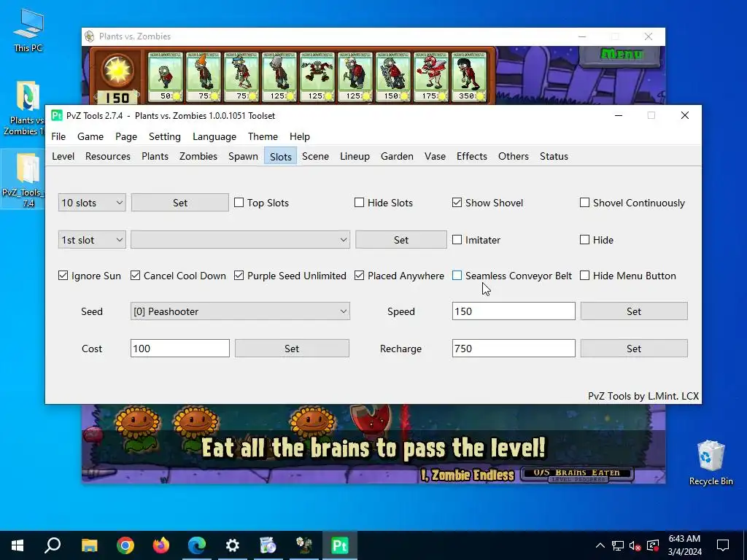Switch to the Zombies tab
The width and height of the screenshot is (747, 560).
pos(198,156)
